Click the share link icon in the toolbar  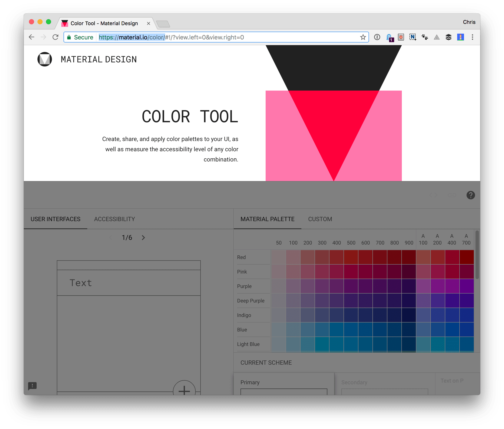[x=452, y=195]
